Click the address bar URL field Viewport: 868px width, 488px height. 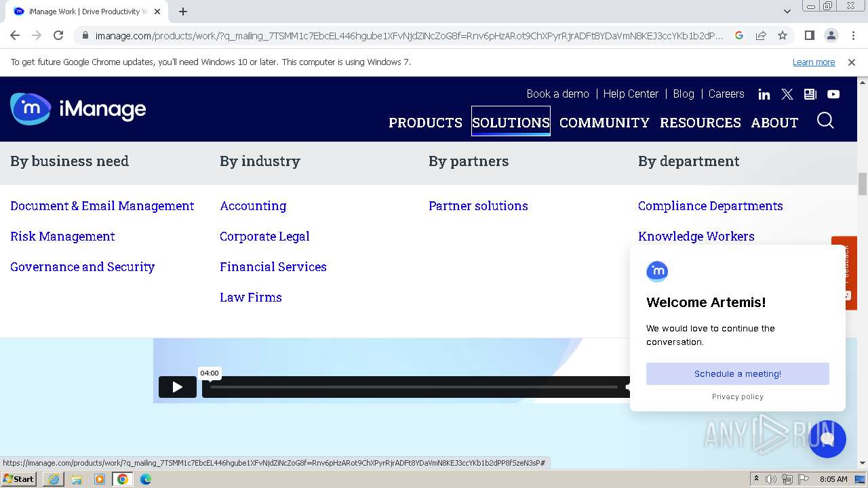[x=409, y=35]
